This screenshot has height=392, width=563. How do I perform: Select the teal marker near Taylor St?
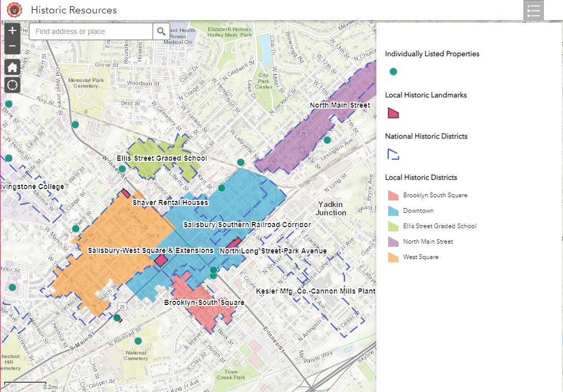[12, 287]
